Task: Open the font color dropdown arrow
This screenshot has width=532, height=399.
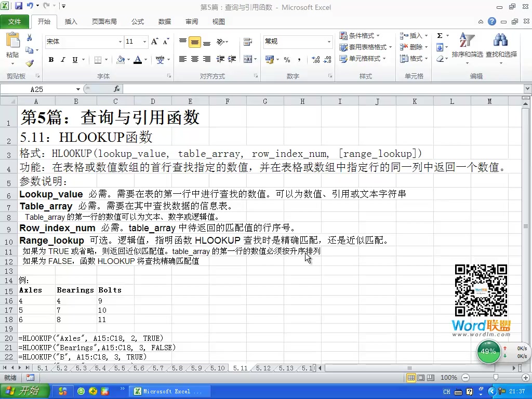Action: tap(144, 60)
